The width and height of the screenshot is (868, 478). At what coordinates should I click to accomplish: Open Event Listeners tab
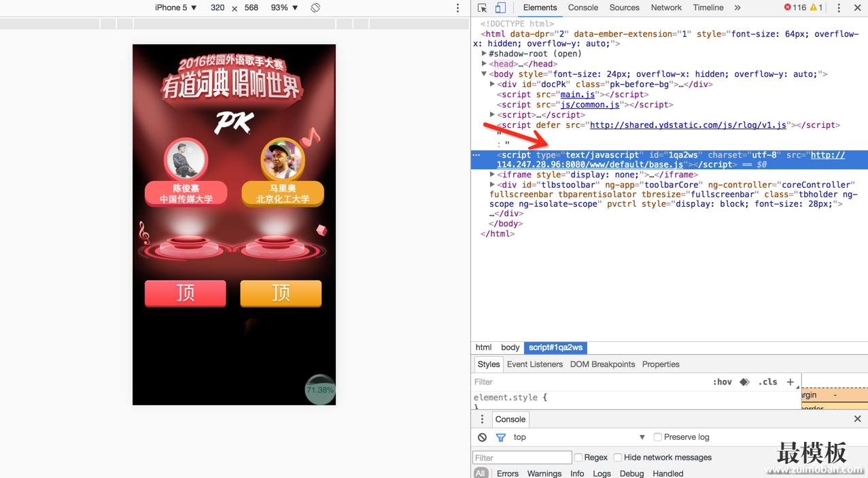pyautogui.click(x=535, y=364)
